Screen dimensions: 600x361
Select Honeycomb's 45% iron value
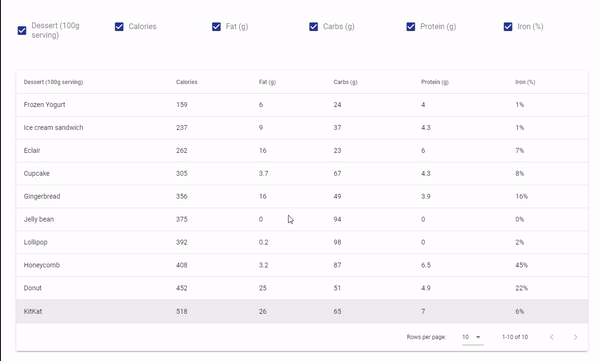521,265
